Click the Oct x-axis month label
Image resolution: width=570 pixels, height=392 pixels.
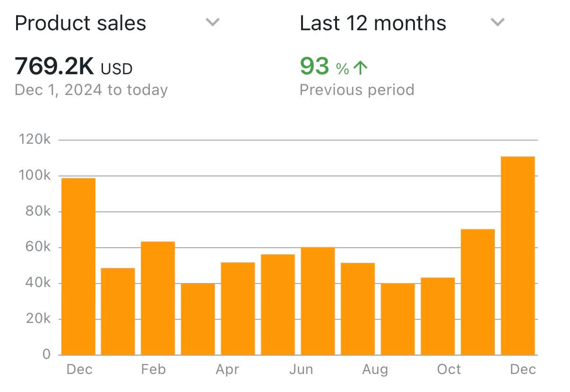449,369
